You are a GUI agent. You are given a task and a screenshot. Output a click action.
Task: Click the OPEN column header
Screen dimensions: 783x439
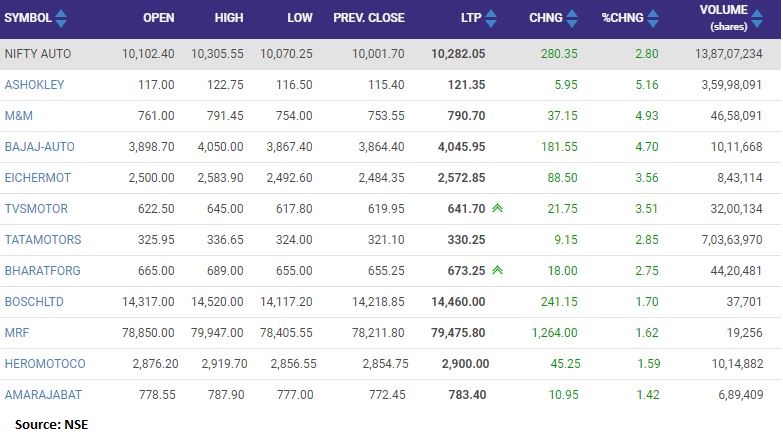[x=159, y=18]
